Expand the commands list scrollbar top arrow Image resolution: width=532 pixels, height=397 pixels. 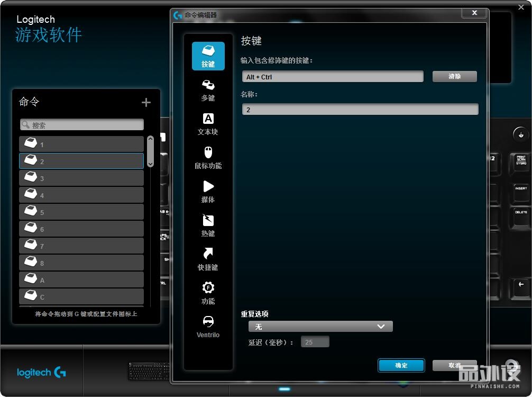pyautogui.click(x=150, y=138)
